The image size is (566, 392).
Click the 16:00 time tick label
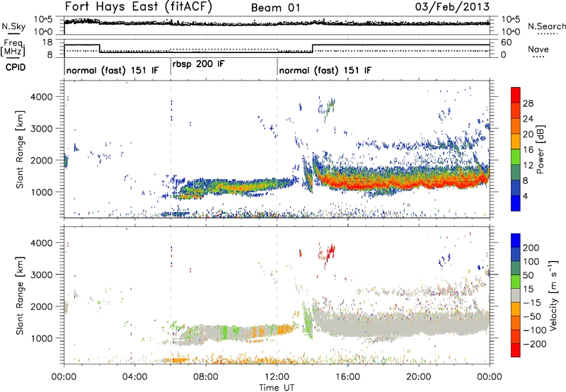coord(347,377)
